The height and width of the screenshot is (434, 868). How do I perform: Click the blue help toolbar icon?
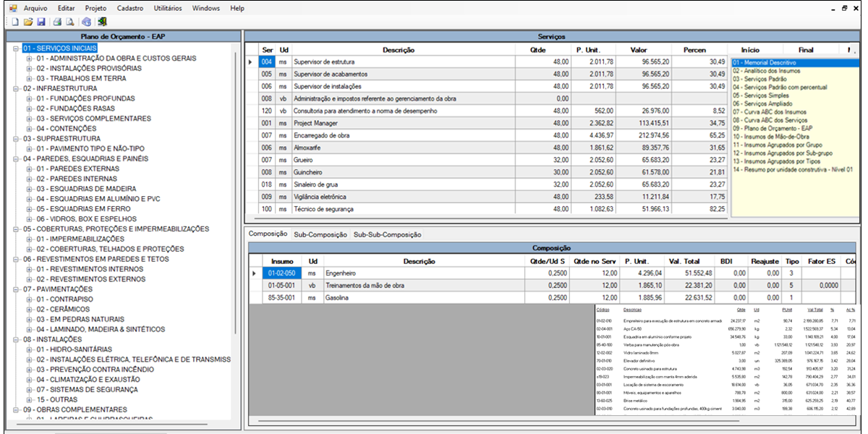(x=86, y=22)
